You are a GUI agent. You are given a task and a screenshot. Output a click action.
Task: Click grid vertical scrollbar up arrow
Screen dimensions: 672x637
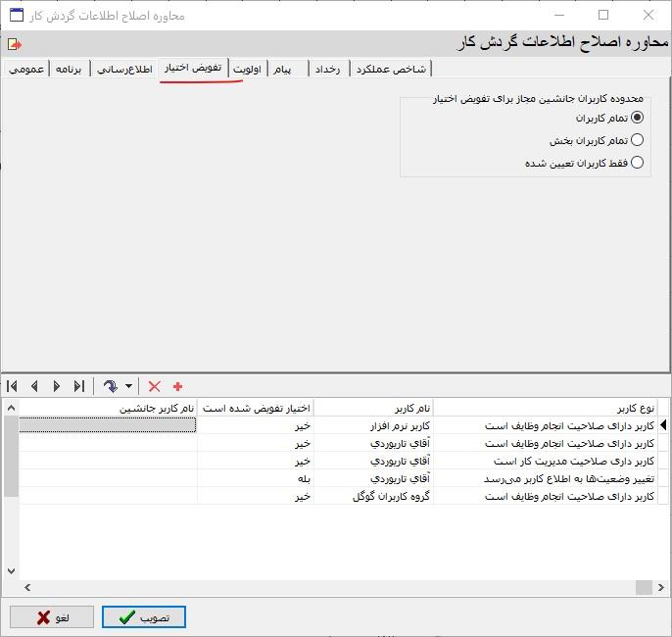pyautogui.click(x=12, y=408)
